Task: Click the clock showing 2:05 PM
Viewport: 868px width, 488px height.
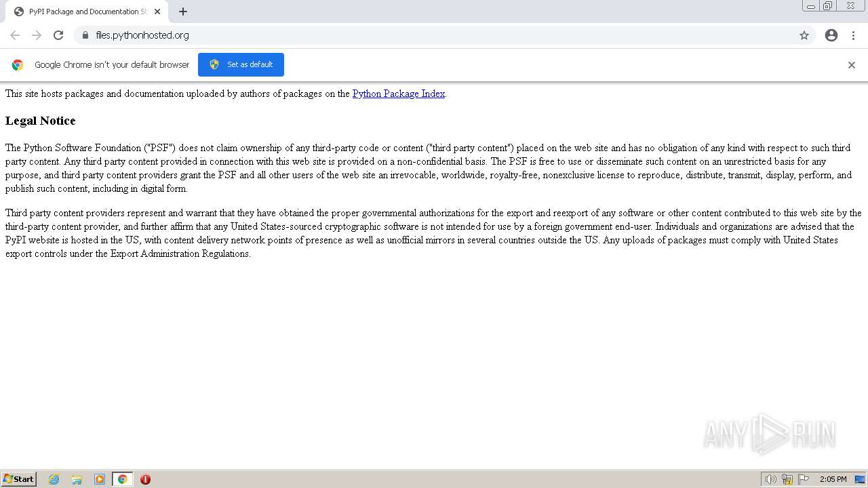Action: (x=833, y=479)
